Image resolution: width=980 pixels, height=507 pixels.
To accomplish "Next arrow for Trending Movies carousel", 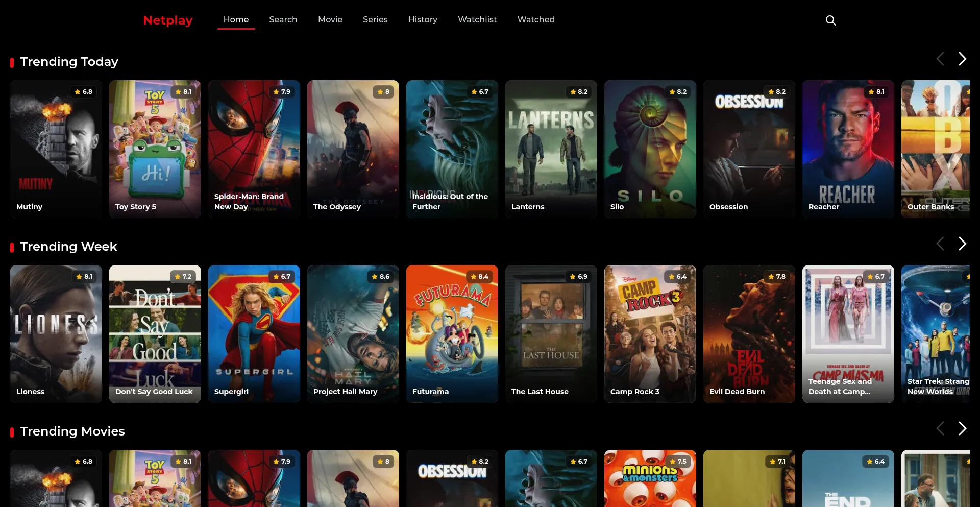I will tap(962, 428).
